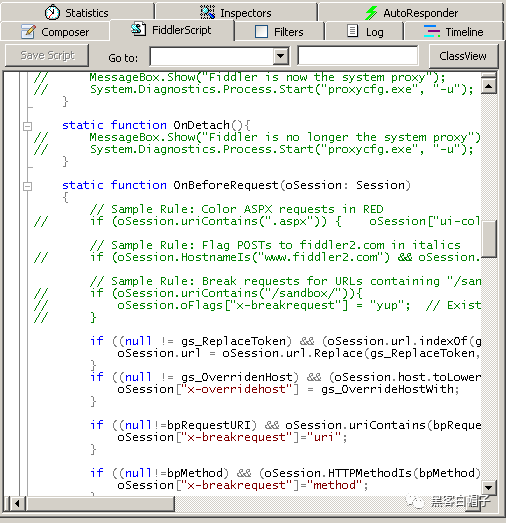The height and width of the screenshot is (523, 506).
Task: Click the Inspectors magnifier icon
Action: pos(207,12)
